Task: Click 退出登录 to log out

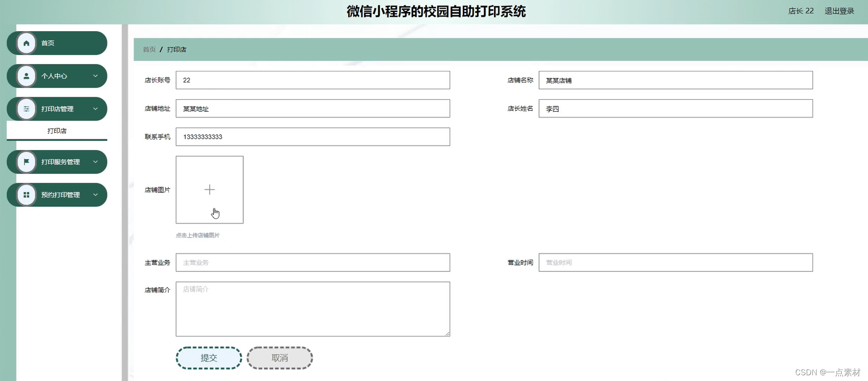Action: coord(839,11)
